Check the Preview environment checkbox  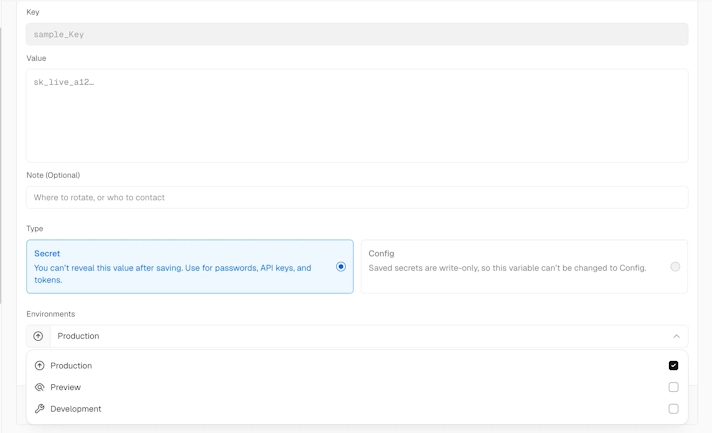[673, 387]
